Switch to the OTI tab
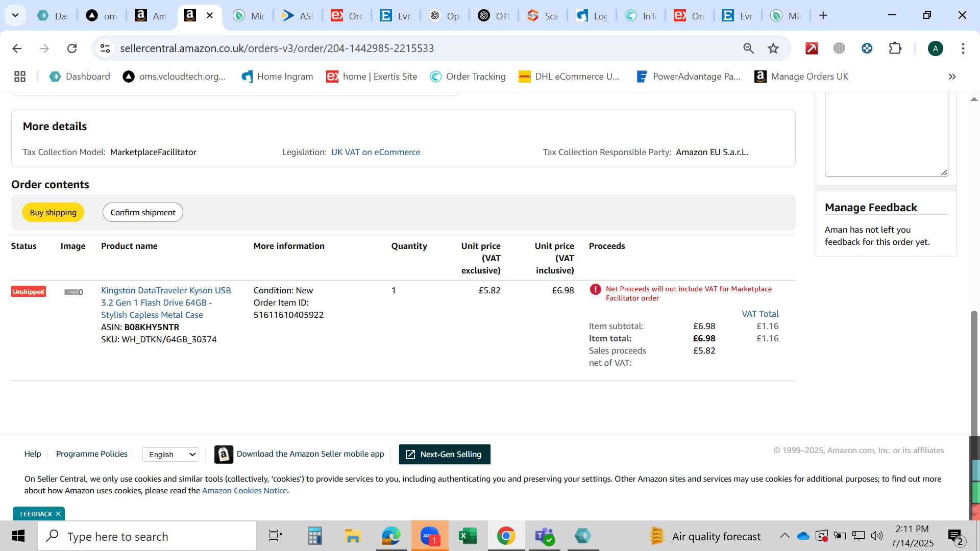 pos(494,16)
